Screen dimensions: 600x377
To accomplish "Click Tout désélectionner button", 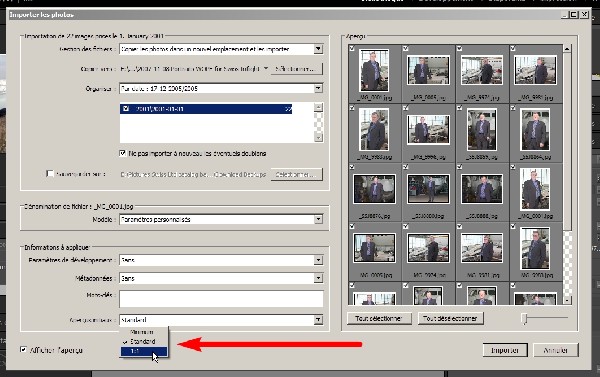I will tap(450, 318).
